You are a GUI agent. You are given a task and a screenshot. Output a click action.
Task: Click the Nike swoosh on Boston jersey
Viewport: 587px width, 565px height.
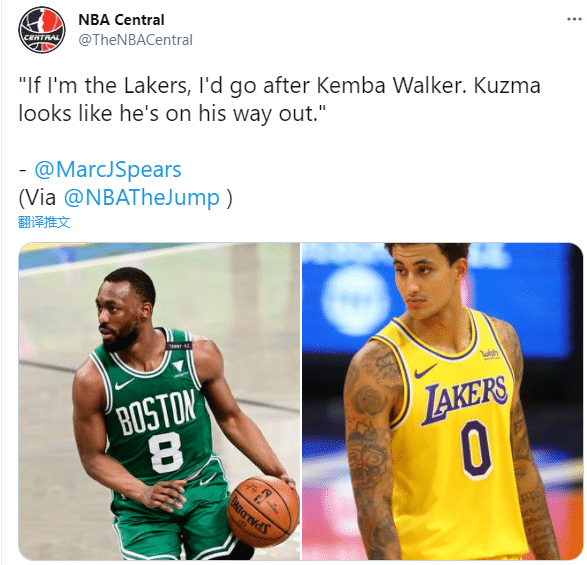coord(124,384)
